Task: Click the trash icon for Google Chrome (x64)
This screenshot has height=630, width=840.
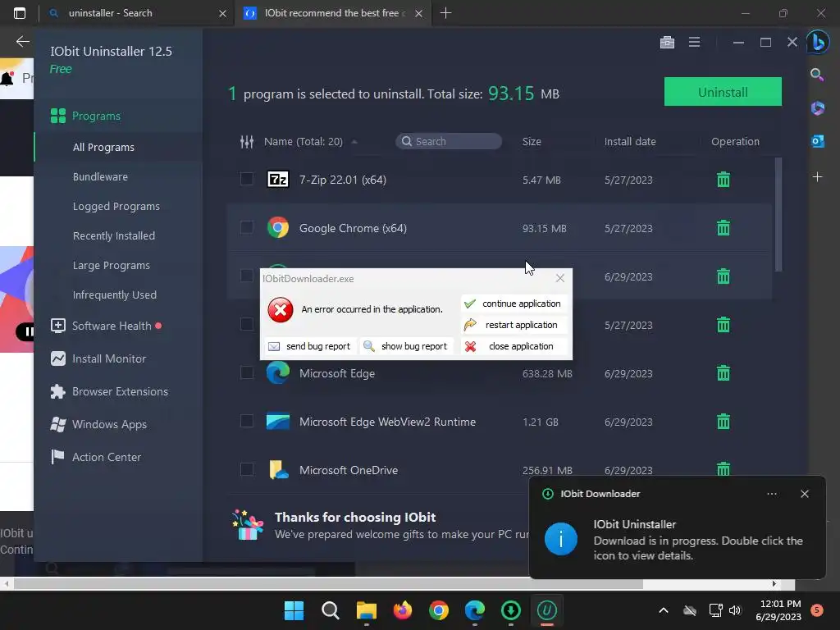Action: point(724,228)
